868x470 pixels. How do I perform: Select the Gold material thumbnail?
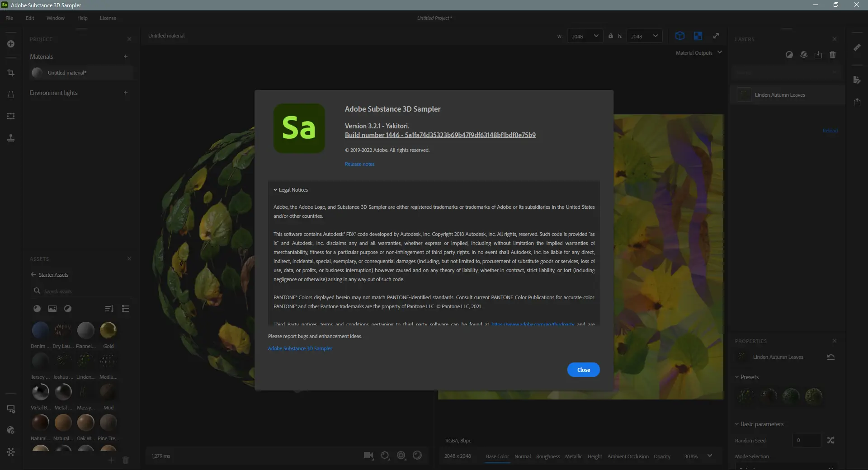[108, 330]
